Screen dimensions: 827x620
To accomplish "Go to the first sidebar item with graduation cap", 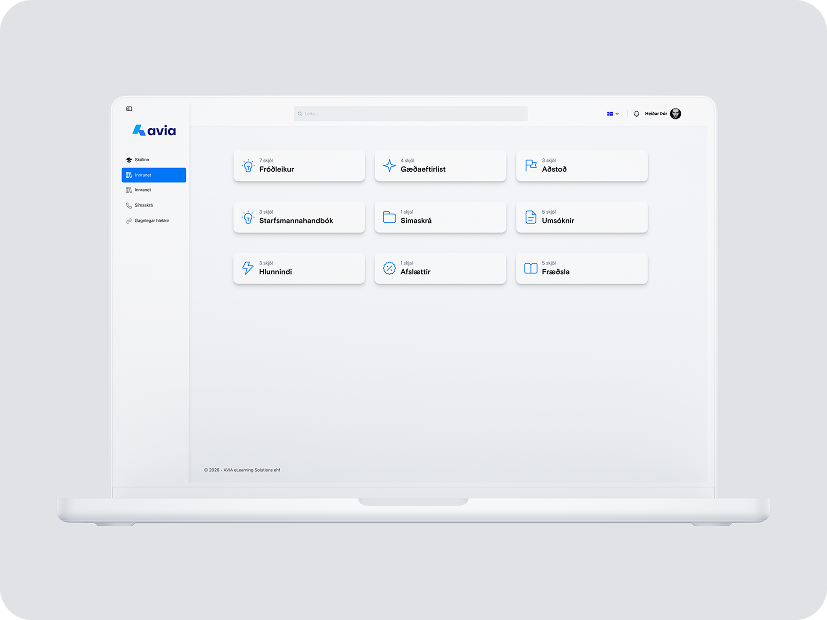I will pos(142,160).
